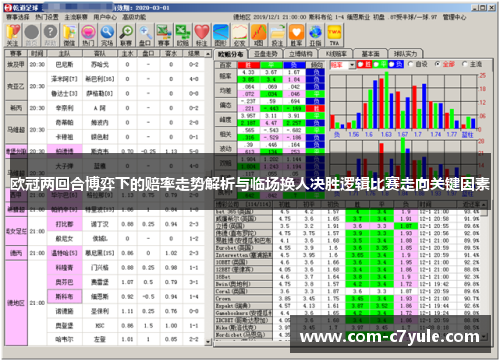Click the red-heart 标注 toolbar icon
This screenshot has width=500, height=362.
(x=202, y=35)
